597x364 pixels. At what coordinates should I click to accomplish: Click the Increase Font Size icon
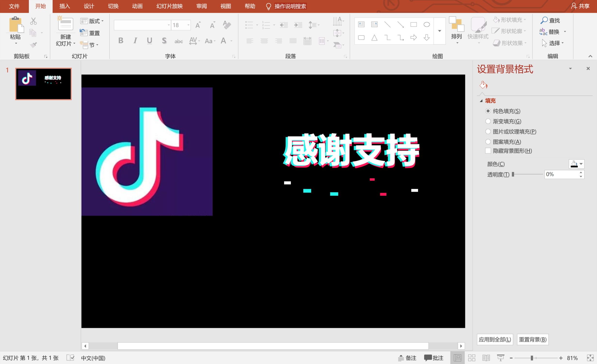[198, 25]
